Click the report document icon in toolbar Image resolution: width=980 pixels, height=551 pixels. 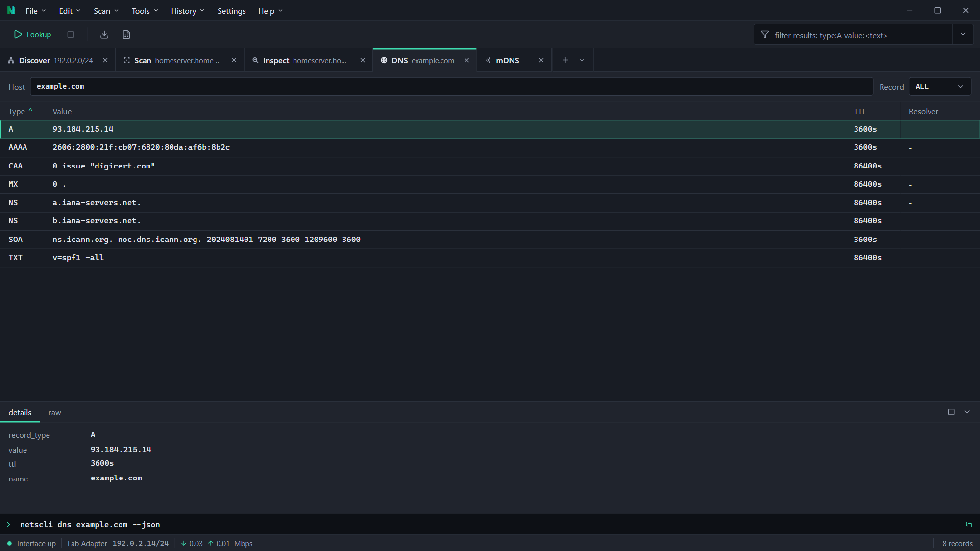tap(126, 35)
